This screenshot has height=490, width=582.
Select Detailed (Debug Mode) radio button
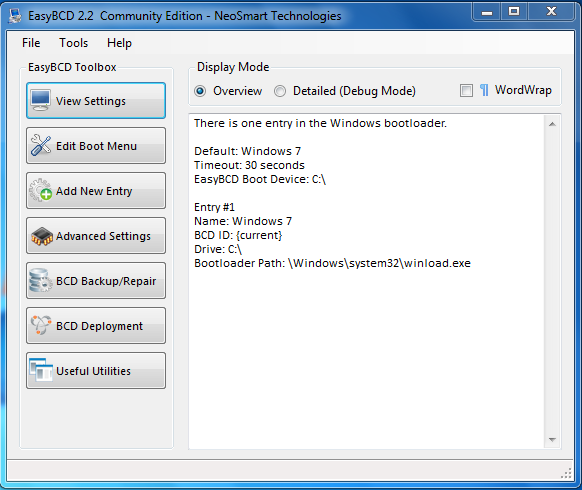pos(280,91)
